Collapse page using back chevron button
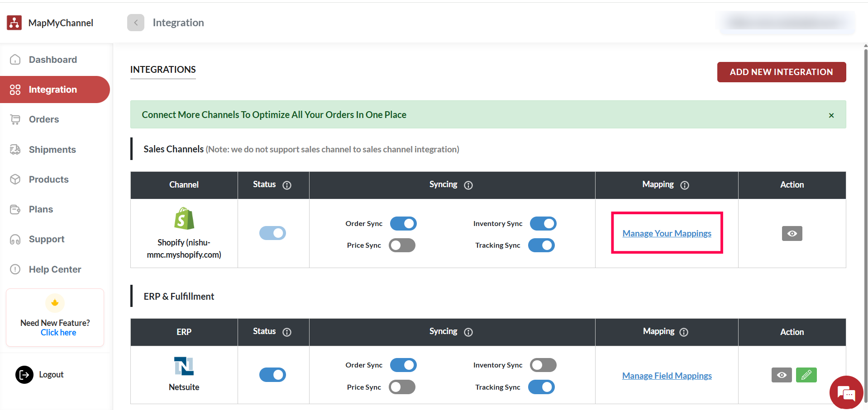This screenshot has height=410, width=868. pyautogui.click(x=136, y=23)
